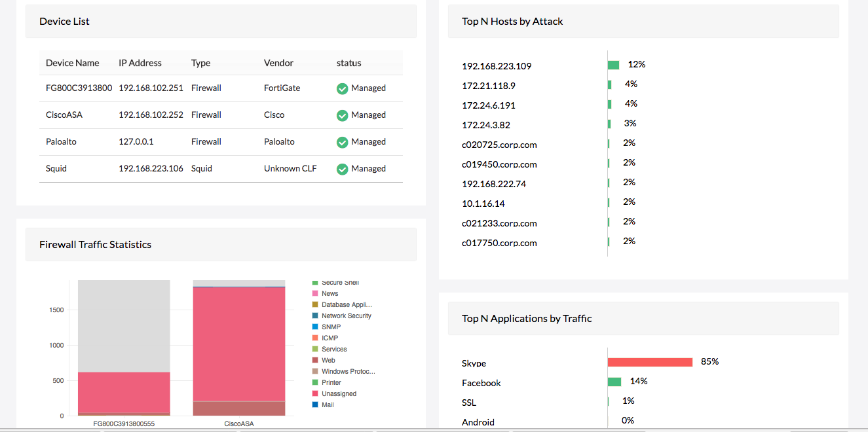Collapse the Firewall Traffic Statistics panel

click(95, 244)
